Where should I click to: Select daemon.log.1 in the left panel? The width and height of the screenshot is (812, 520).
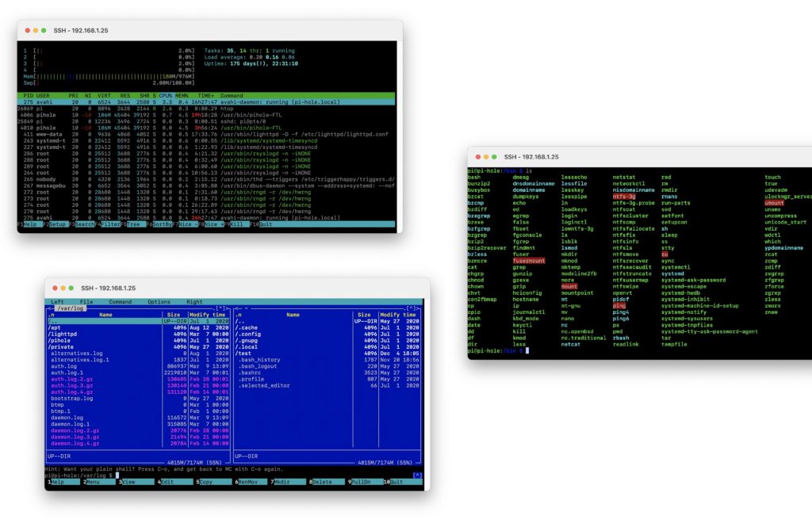pyautogui.click(x=138, y=423)
